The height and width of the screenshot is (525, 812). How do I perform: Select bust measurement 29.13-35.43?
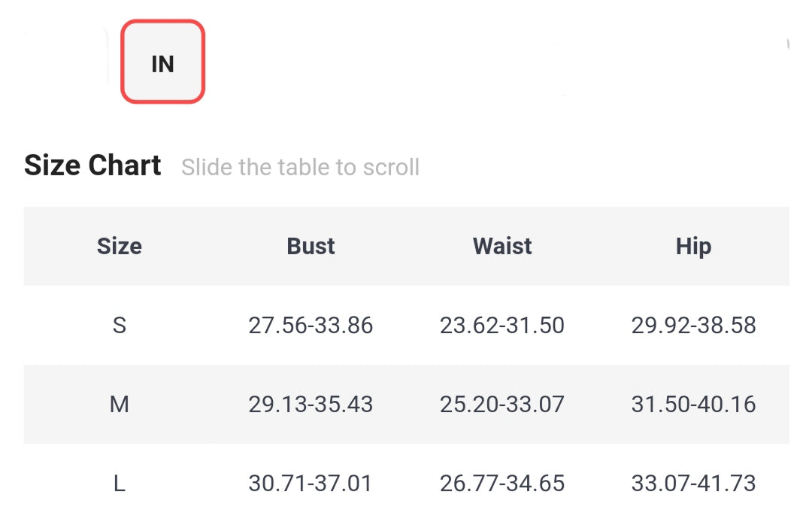pos(311,405)
